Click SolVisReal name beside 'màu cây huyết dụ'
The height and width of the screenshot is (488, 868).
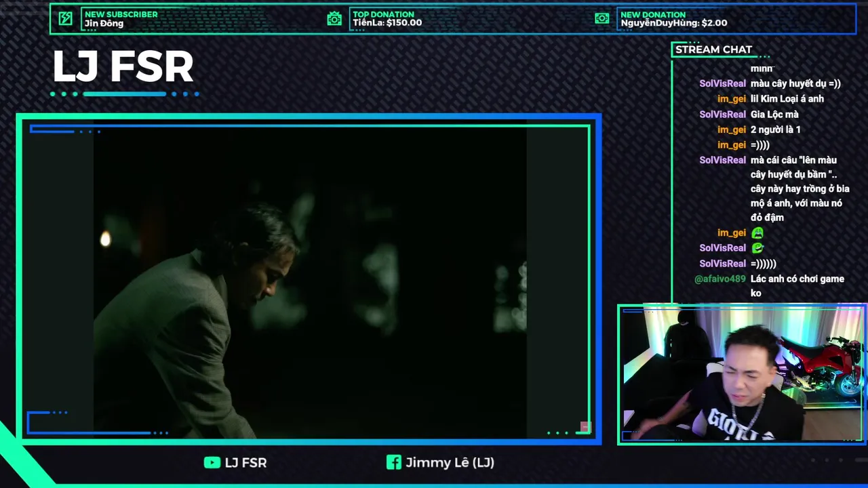tap(722, 83)
